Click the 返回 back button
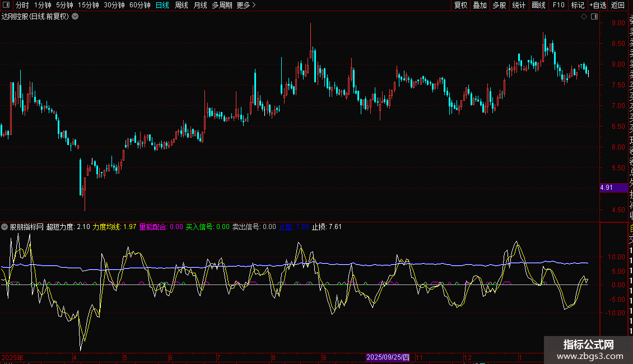Viewport: 633px width, 364px height. point(618,5)
